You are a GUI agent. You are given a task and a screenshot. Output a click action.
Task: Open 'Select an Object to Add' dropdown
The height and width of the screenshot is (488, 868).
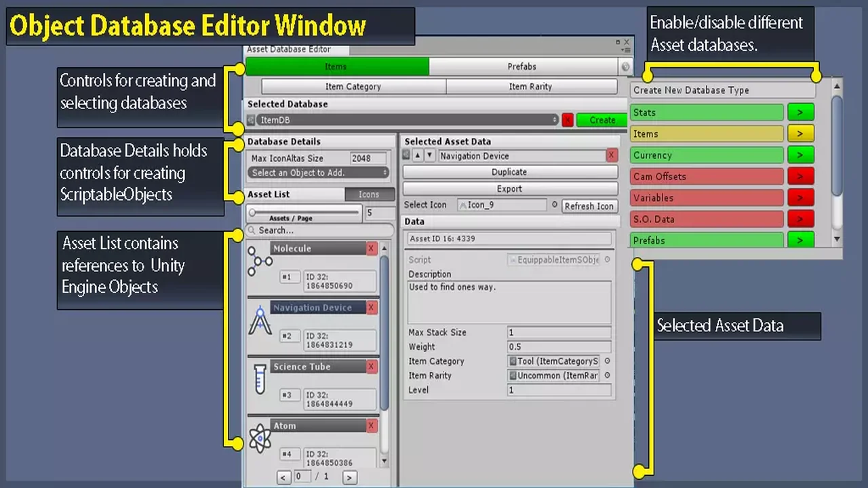[319, 173]
